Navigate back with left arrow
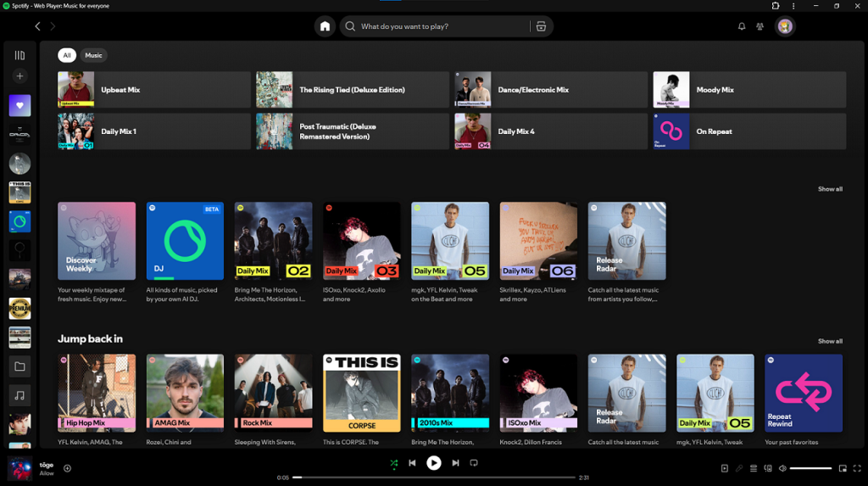Screen dimensions: 868x486 (37, 26)
